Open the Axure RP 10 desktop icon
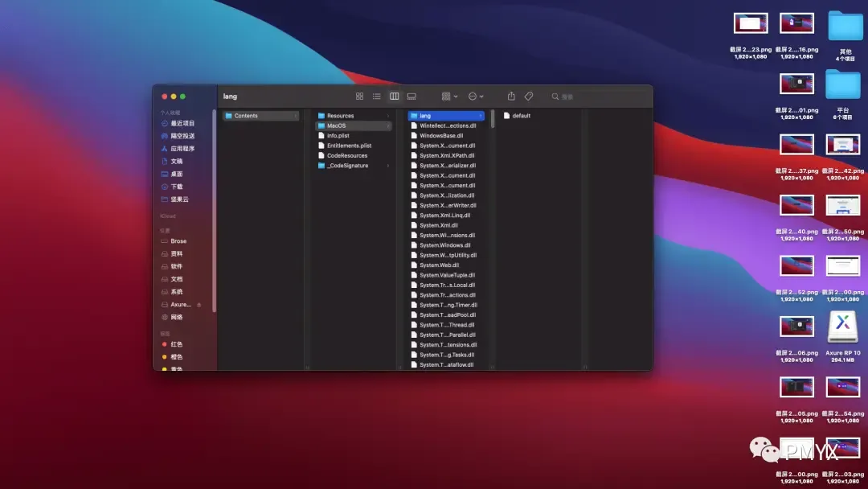 click(x=843, y=328)
